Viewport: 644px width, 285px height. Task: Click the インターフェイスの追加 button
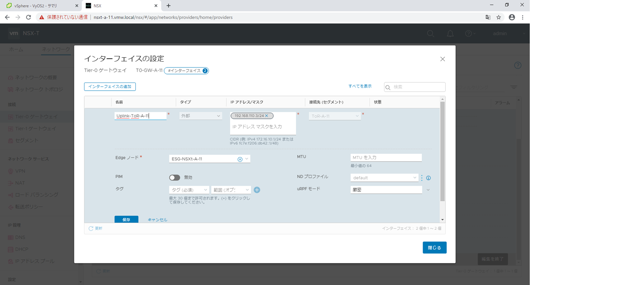pos(110,87)
